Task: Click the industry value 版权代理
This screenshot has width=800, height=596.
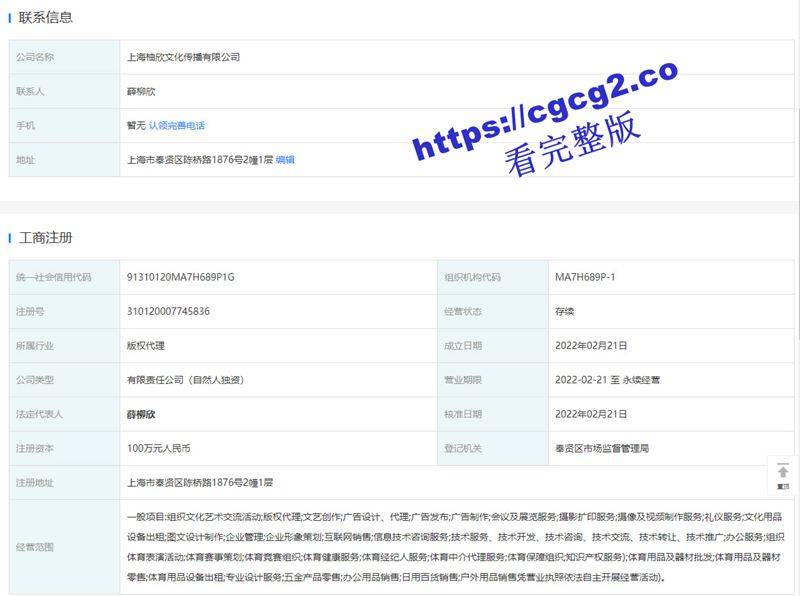Action: [x=144, y=346]
